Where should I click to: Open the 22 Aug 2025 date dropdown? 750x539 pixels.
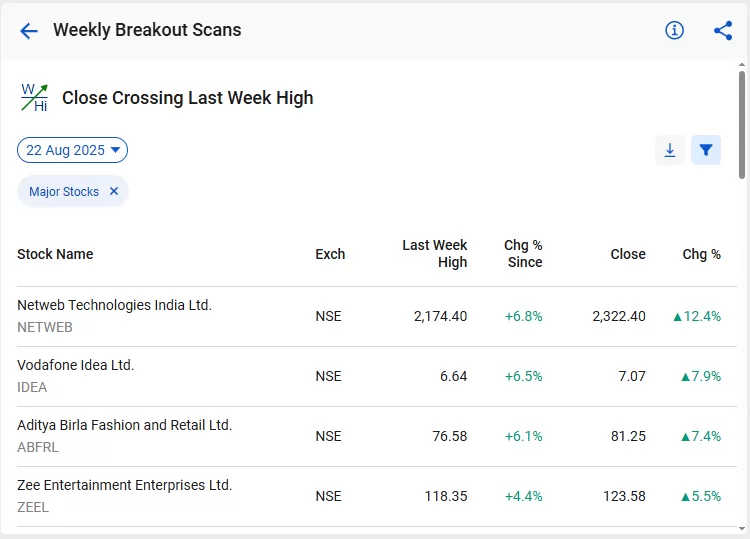(x=72, y=150)
